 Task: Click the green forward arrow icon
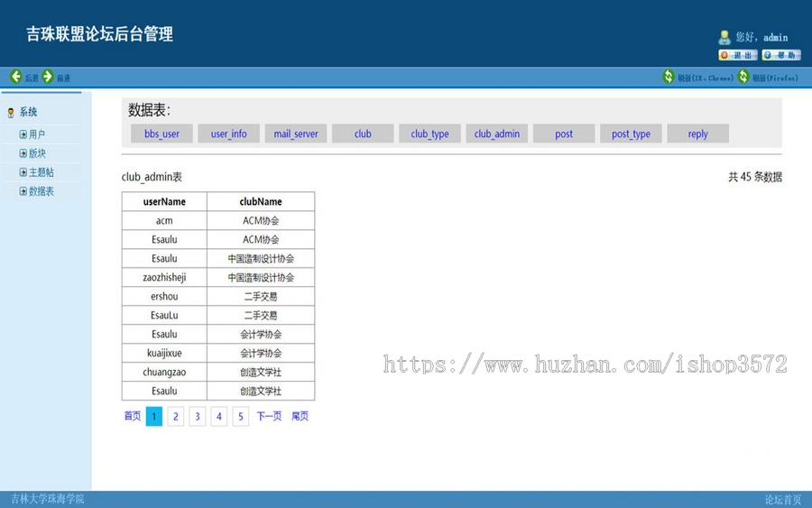48,77
